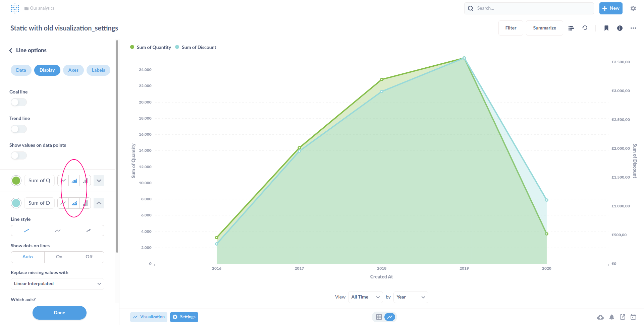The image size is (644, 325).
Task: Collapse Sum of D series options
Action: [x=99, y=203]
